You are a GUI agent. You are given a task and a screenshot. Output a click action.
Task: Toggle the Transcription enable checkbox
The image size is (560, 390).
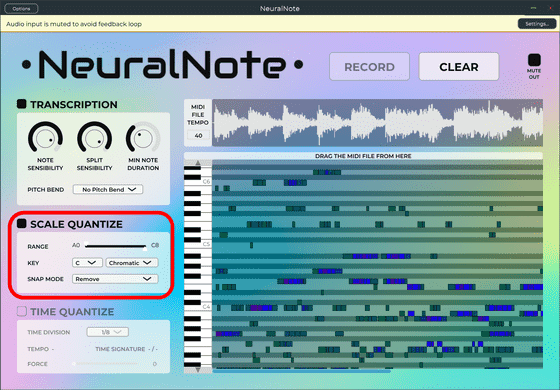22,104
